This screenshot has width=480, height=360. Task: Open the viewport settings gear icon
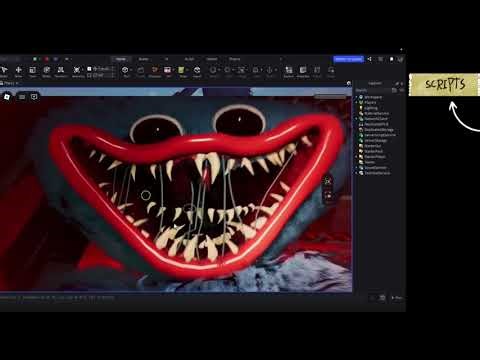point(349,83)
